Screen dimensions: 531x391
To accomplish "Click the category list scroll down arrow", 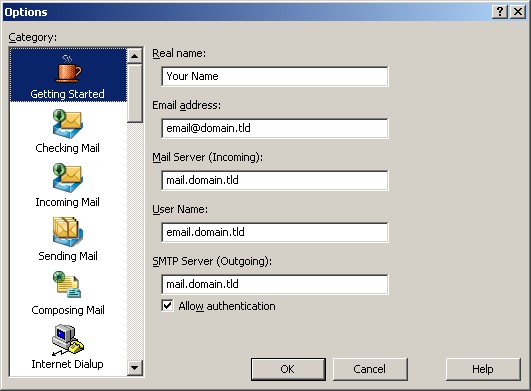I will coord(135,368).
